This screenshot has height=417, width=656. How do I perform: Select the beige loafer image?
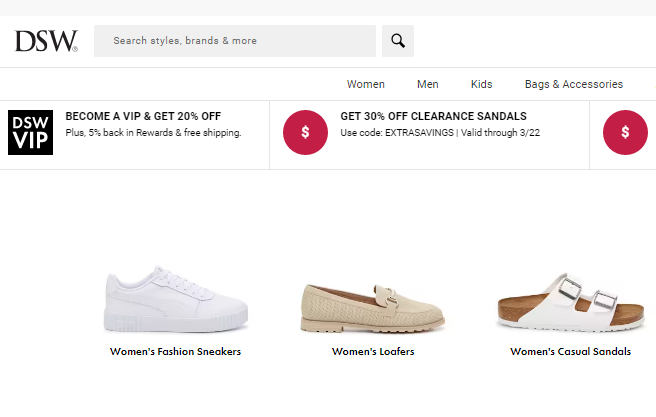tap(373, 308)
